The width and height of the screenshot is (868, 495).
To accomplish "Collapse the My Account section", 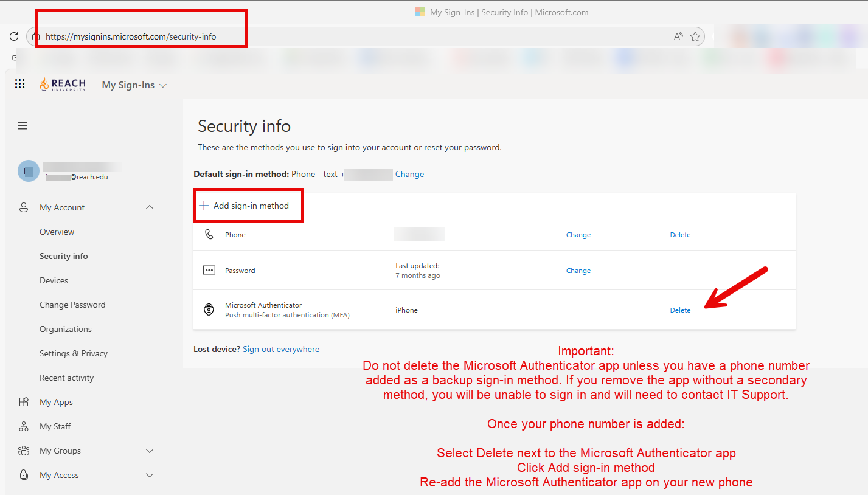I will pyautogui.click(x=150, y=207).
